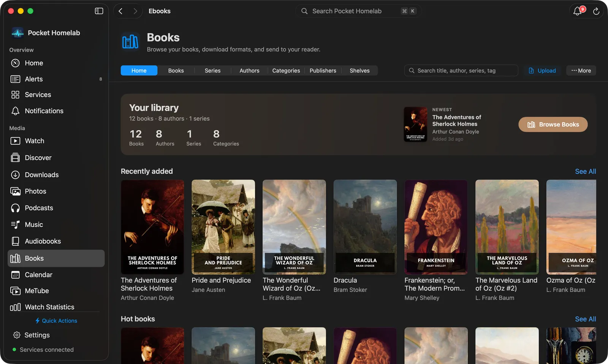The image size is (608, 364).
Task: Focus the title, author, series search field
Action: [461, 71]
